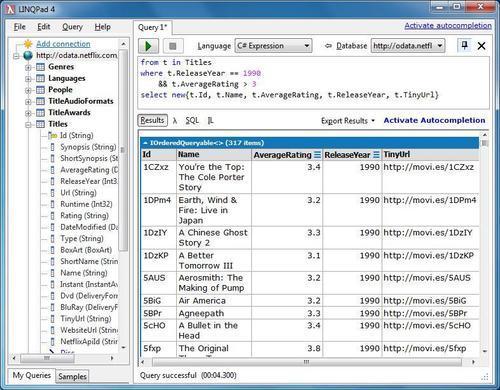500x390 pixels.
Task: Click AverageRating column bar-graph icon
Action: pos(317,155)
